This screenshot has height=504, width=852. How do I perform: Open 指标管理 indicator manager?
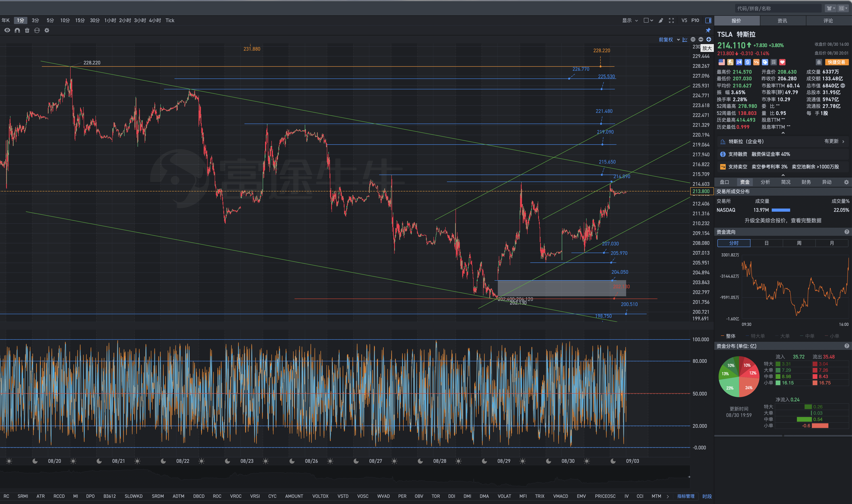686,496
